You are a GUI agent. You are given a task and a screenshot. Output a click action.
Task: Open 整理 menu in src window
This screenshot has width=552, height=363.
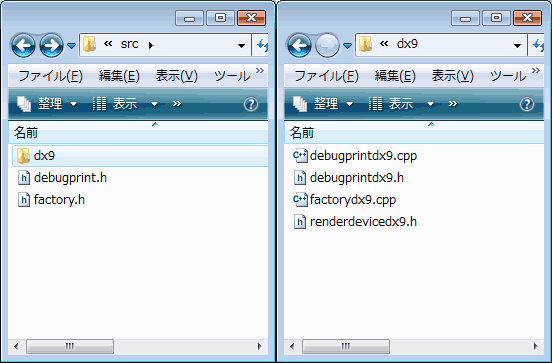click(x=48, y=104)
